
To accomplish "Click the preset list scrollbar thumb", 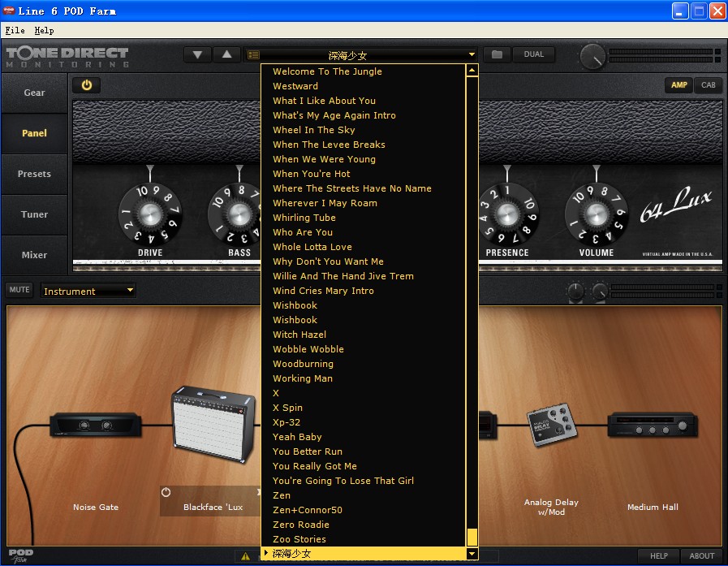I will pyautogui.click(x=472, y=537).
